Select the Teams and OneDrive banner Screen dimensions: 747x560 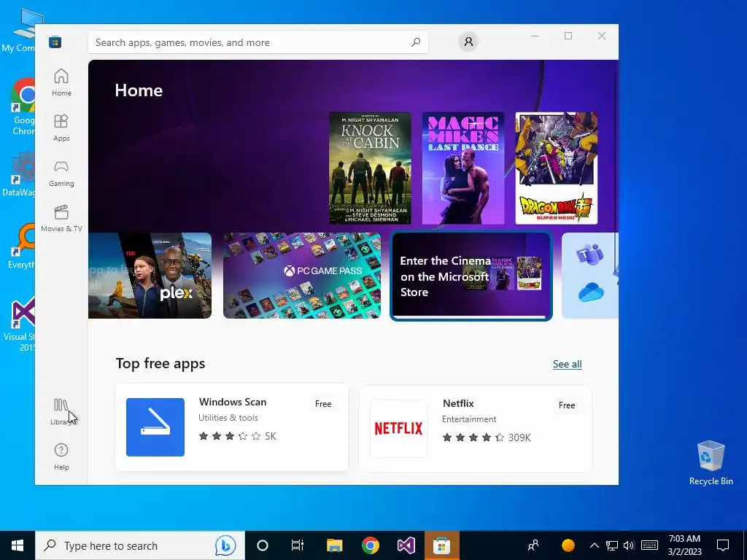589,276
